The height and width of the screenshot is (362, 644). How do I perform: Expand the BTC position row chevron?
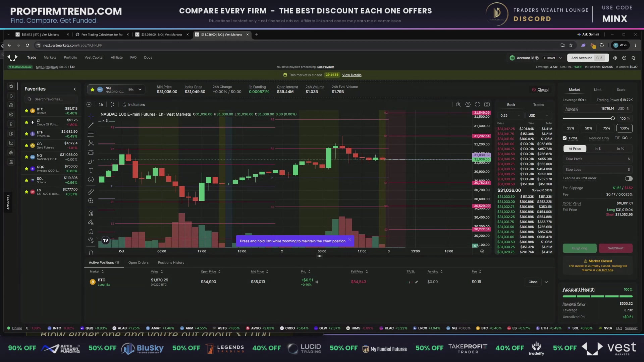click(546, 282)
